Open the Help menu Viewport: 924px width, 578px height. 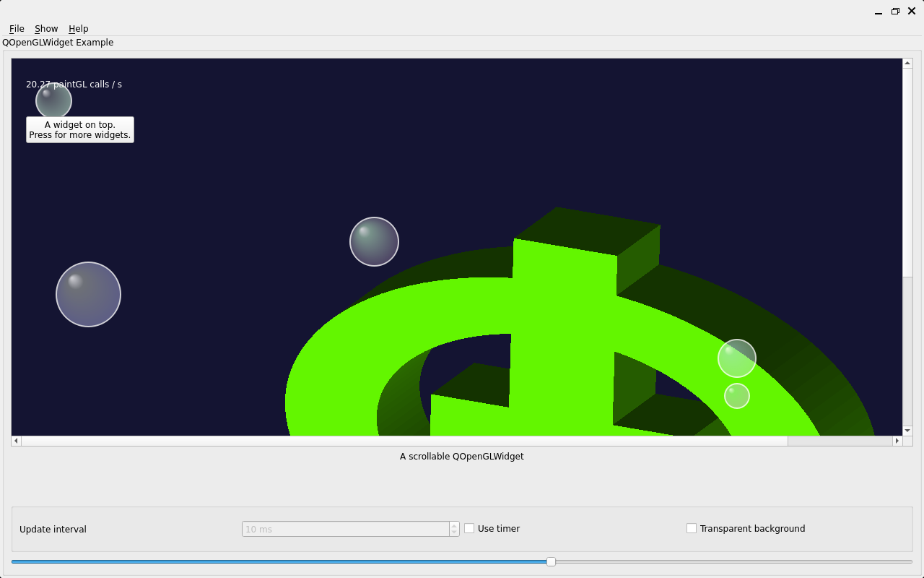[x=79, y=29]
